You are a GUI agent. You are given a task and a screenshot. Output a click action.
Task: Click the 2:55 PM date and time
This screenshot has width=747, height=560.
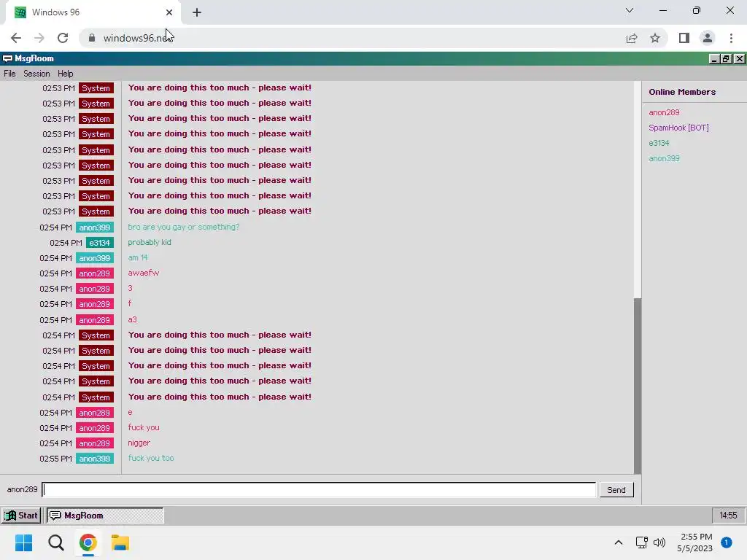[695, 542]
